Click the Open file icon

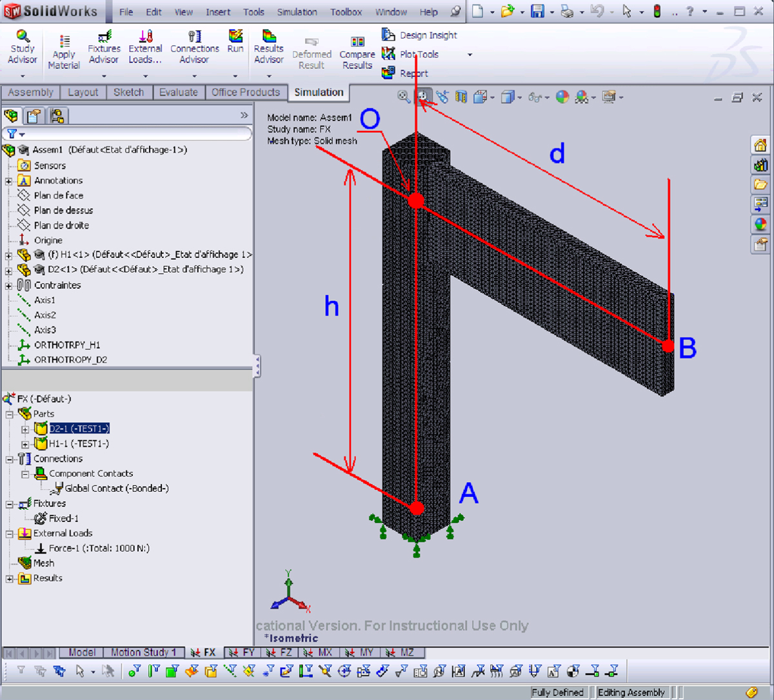coord(508,11)
